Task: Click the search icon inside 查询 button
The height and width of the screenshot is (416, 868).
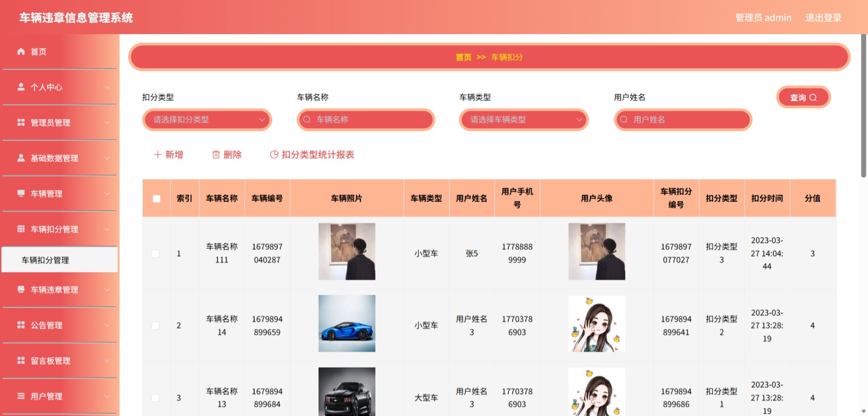Action: point(813,98)
